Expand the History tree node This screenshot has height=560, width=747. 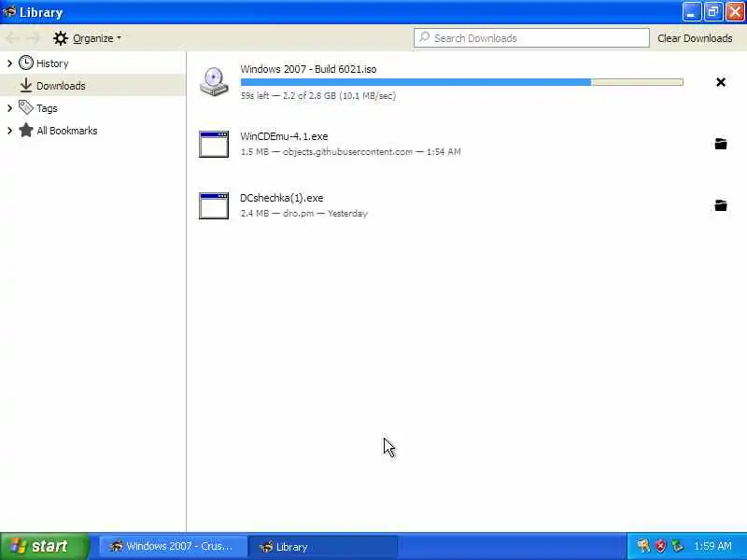9,63
